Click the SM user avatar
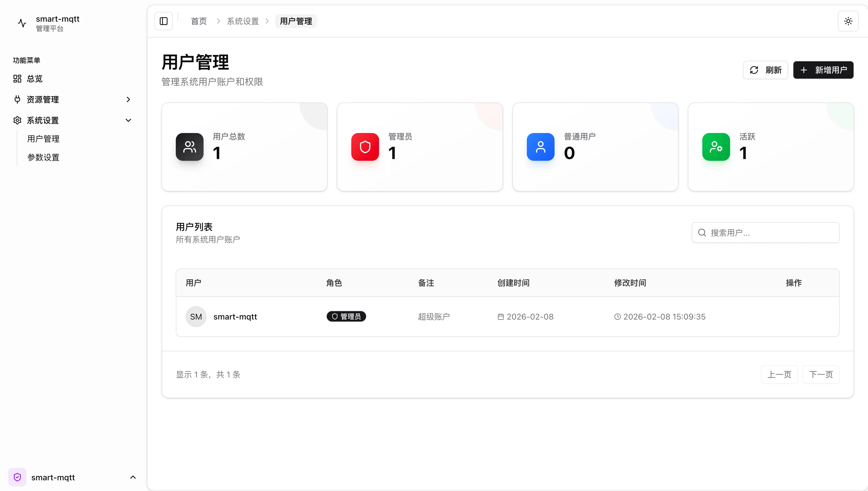Screen dimensions: 868x491 [196, 316]
